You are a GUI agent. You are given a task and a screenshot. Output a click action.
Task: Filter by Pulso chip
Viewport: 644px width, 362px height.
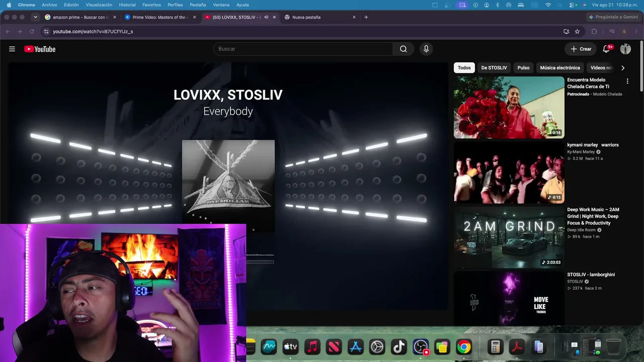523,68
